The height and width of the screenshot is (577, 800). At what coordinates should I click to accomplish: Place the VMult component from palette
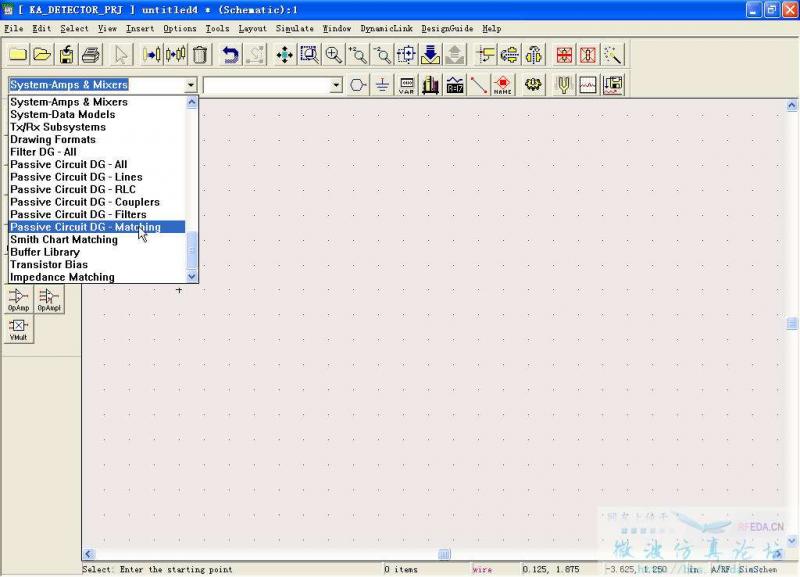click(18, 329)
